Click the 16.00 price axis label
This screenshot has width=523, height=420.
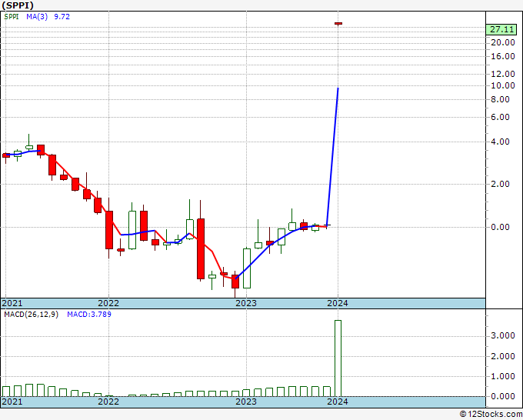tap(503, 56)
